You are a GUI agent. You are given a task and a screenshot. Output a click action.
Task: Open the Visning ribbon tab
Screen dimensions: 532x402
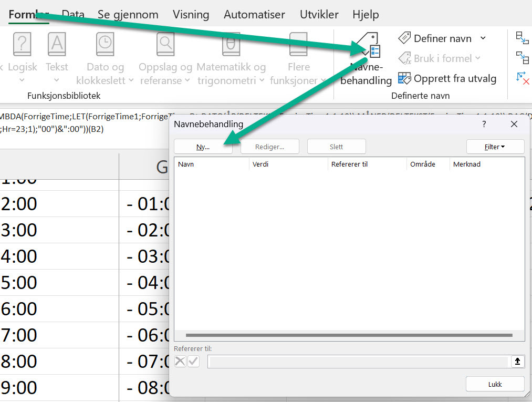[191, 14]
